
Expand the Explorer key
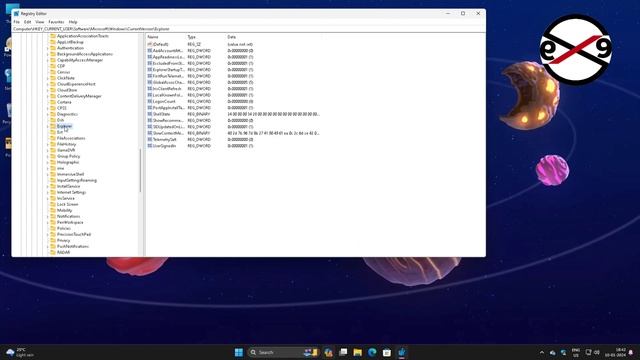click(x=47, y=126)
